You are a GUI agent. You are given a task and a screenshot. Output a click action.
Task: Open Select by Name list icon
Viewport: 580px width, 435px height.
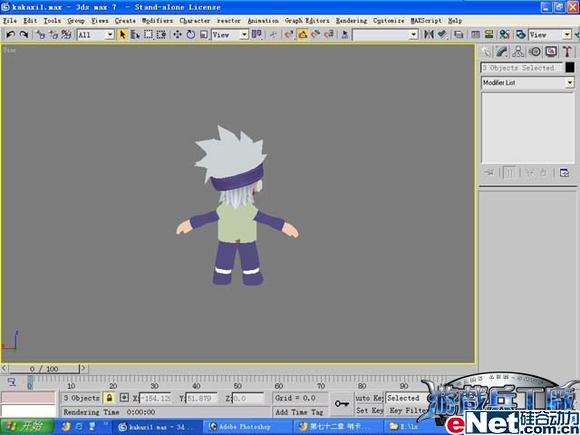(135, 34)
